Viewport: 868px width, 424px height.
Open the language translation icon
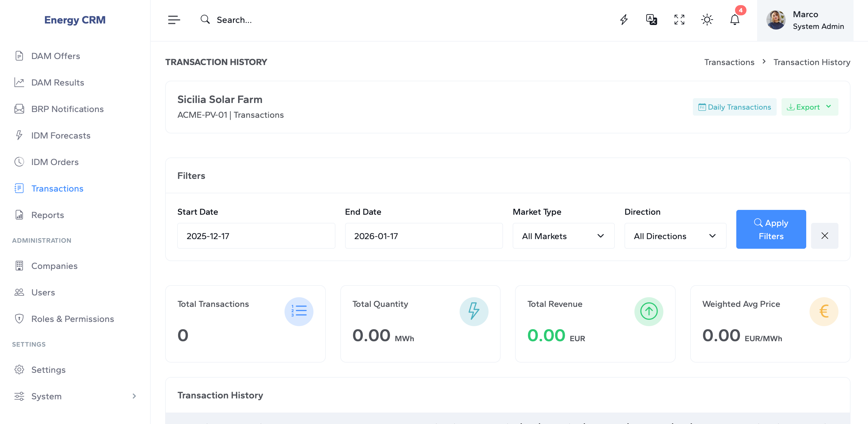[x=651, y=20]
